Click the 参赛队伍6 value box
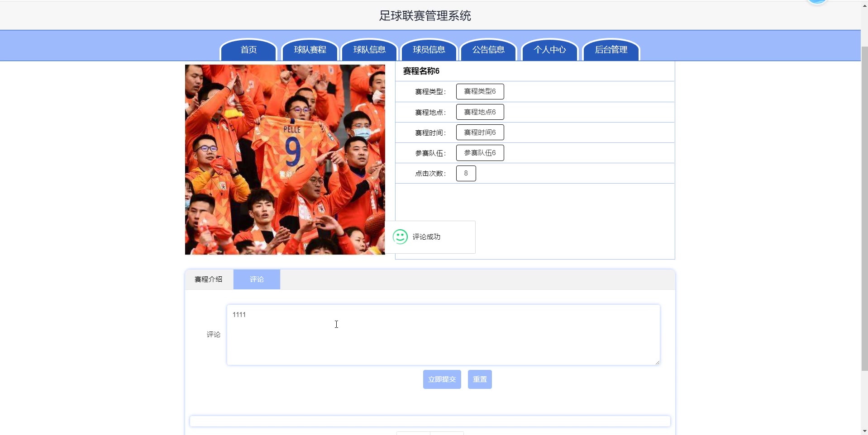Image resolution: width=868 pixels, height=435 pixels. point(480,153)
